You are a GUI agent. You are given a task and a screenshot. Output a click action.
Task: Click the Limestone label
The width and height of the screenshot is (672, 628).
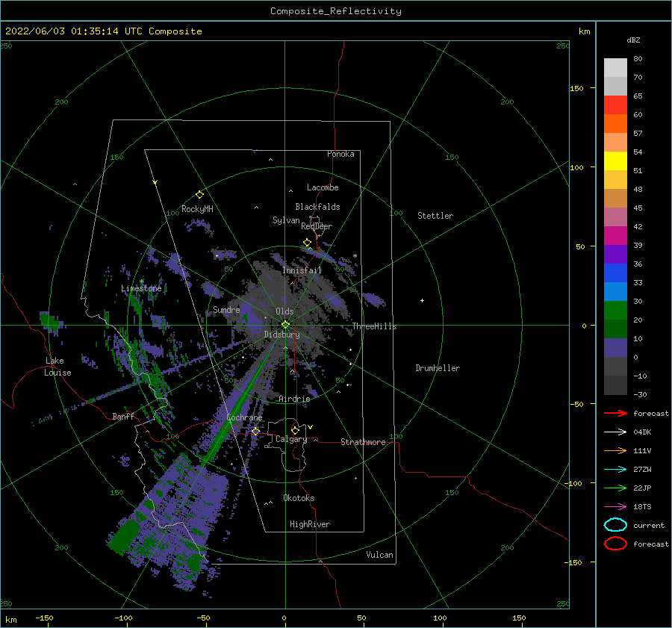pos(141,288)
